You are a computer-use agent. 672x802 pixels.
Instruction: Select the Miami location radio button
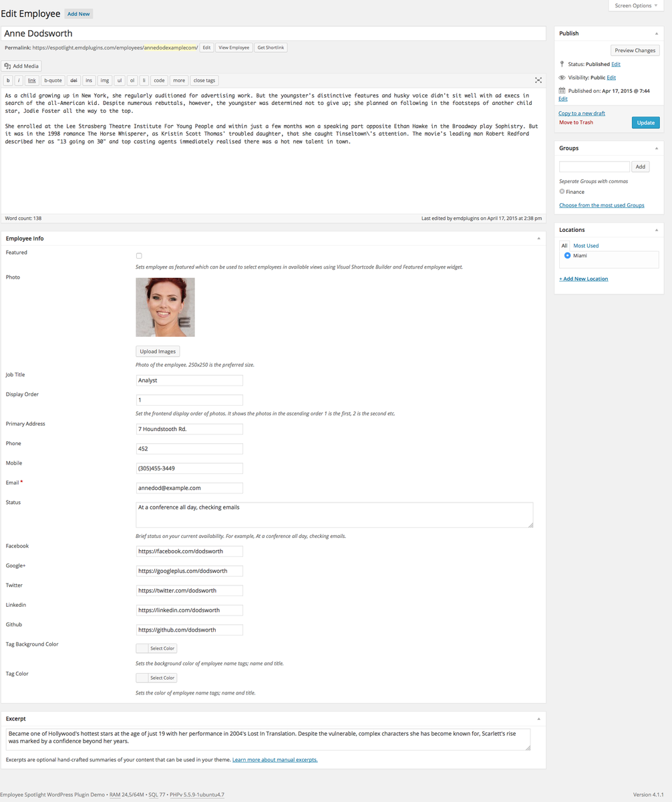coord(567,255)
